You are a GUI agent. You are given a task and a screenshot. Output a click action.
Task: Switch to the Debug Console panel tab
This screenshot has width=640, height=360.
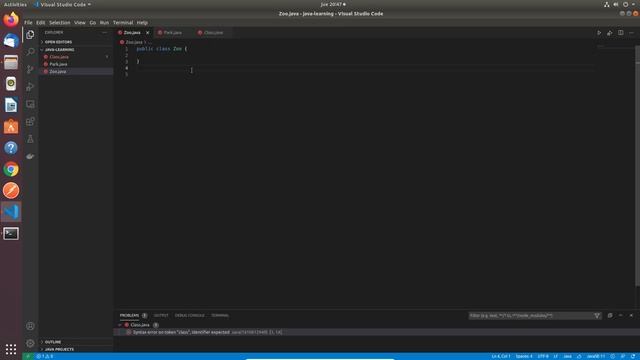tap(189, 316)
